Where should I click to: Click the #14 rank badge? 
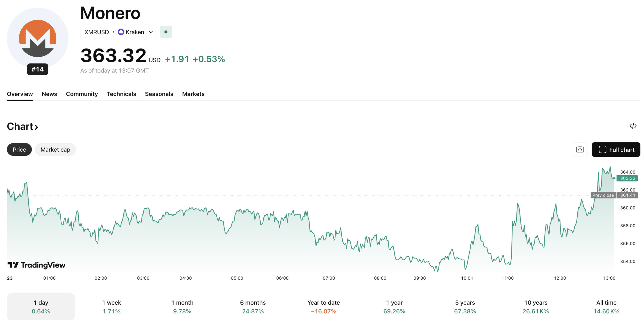(x=37, y=69)
